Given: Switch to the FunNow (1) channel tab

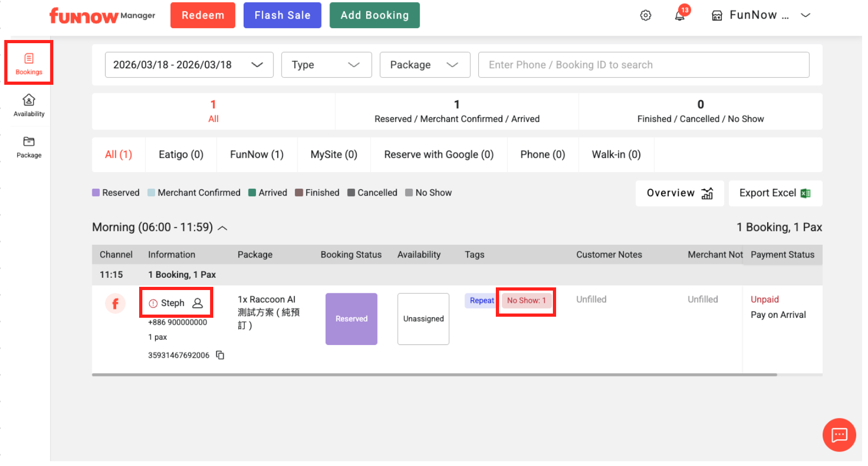Looking at the screenshot, I should (256, 155).
